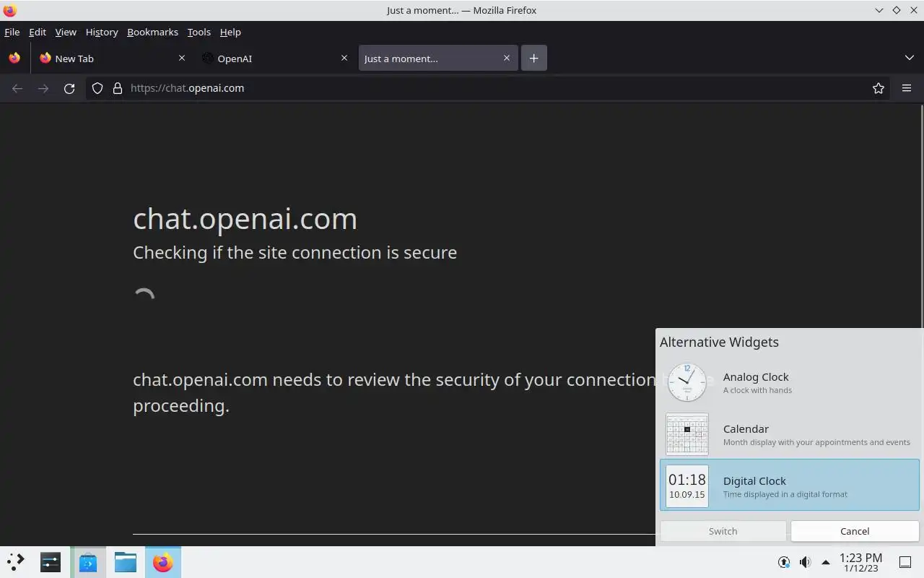Open the History menu

[x=102, y=32]
